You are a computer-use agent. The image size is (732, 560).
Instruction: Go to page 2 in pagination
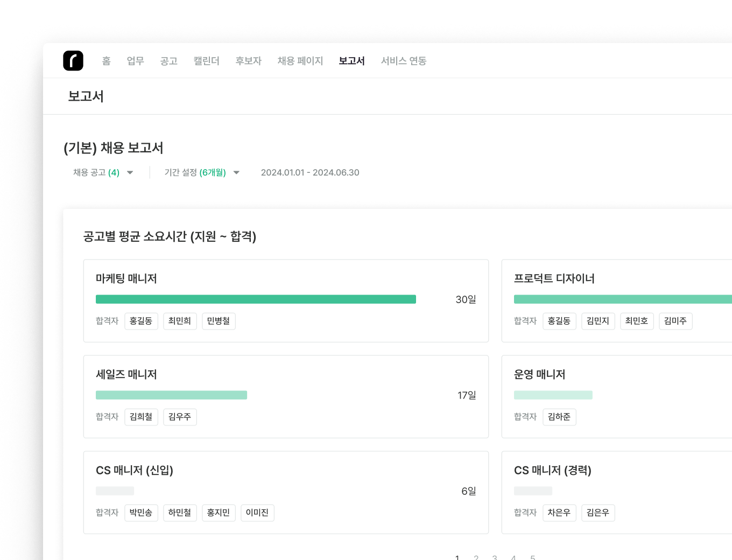[476, 557]
